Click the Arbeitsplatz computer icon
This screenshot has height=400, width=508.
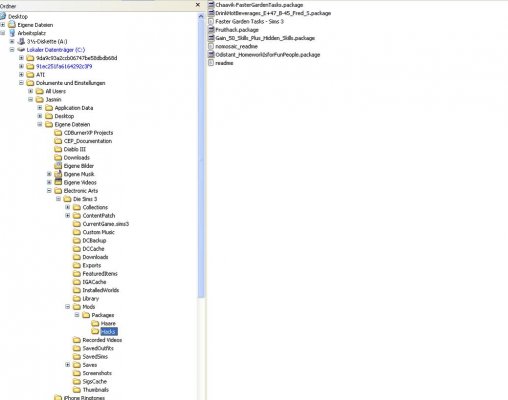point(12,33)
